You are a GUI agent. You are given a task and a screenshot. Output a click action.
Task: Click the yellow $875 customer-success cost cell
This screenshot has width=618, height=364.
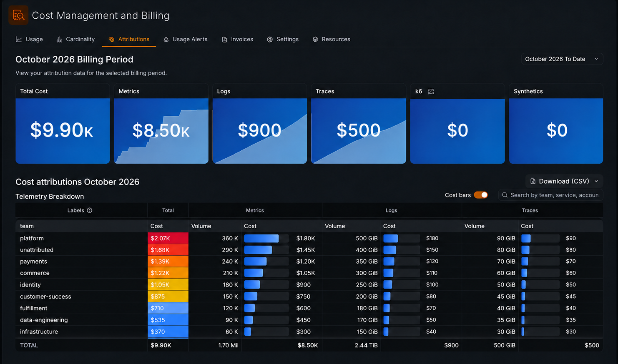[x=168, y=297]
